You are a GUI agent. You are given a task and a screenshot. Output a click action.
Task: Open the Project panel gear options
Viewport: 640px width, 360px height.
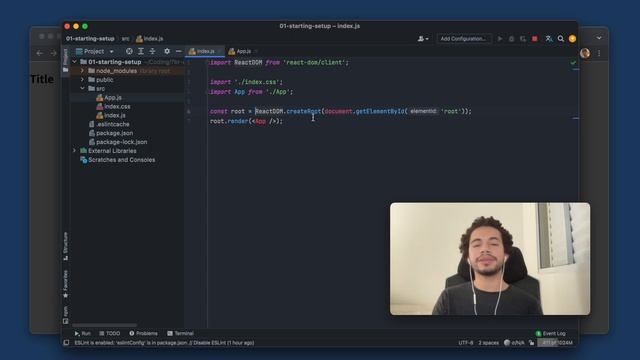click(x=167, y=51)
